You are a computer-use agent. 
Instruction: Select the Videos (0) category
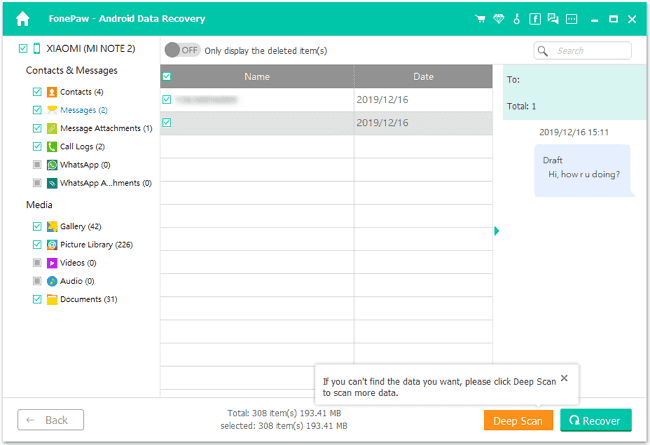coord(78,263)
